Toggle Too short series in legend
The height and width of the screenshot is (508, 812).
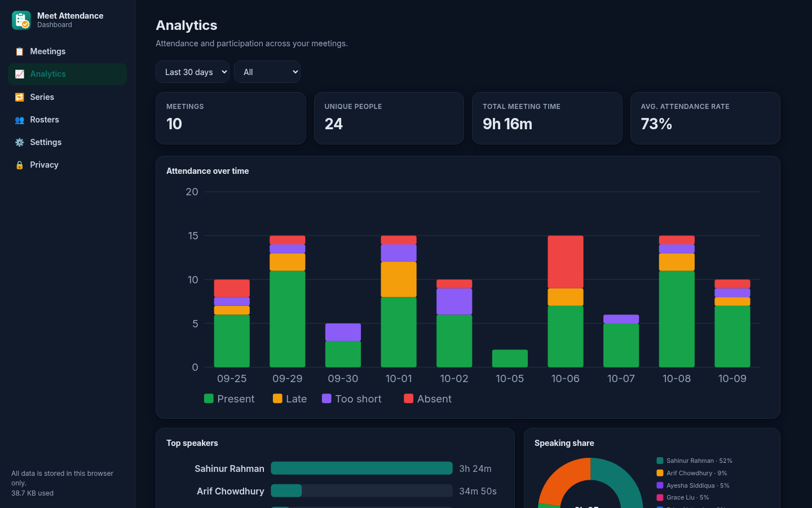[351, 398]
